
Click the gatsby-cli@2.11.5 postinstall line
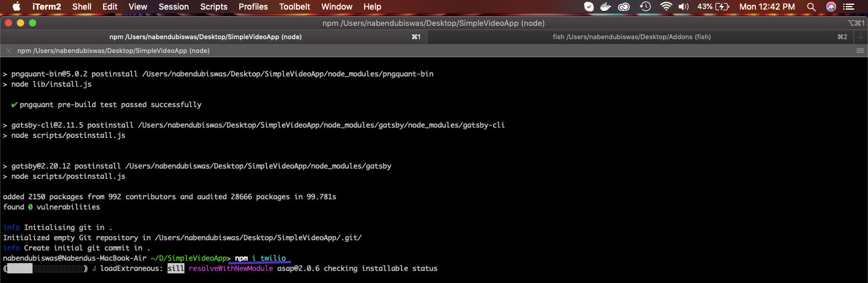(254, 125)
